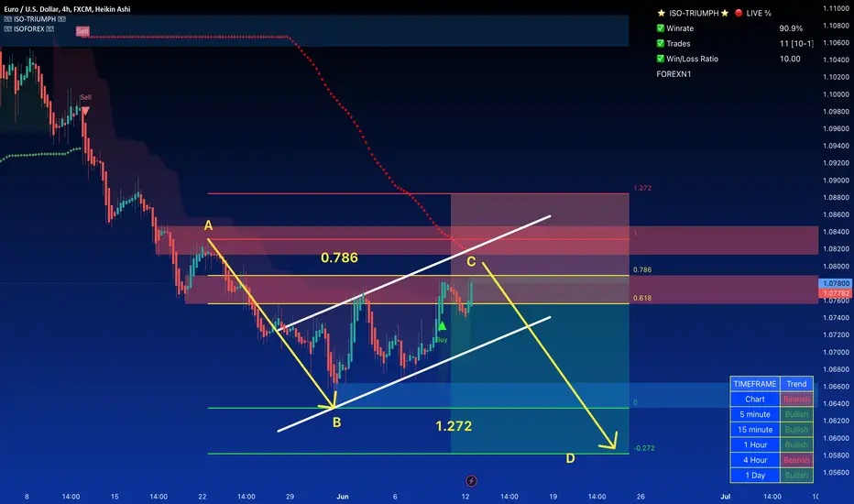Click the red LIVE circle icon

pos(739,13)
